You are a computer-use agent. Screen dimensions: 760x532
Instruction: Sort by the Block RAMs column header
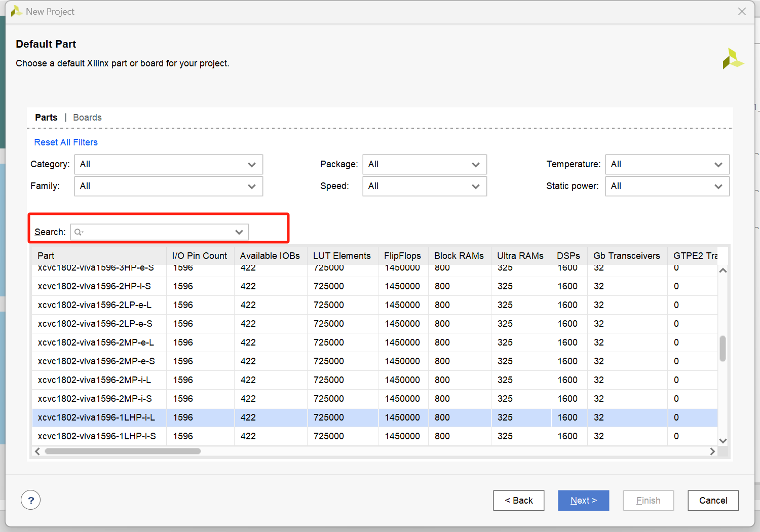460,256
